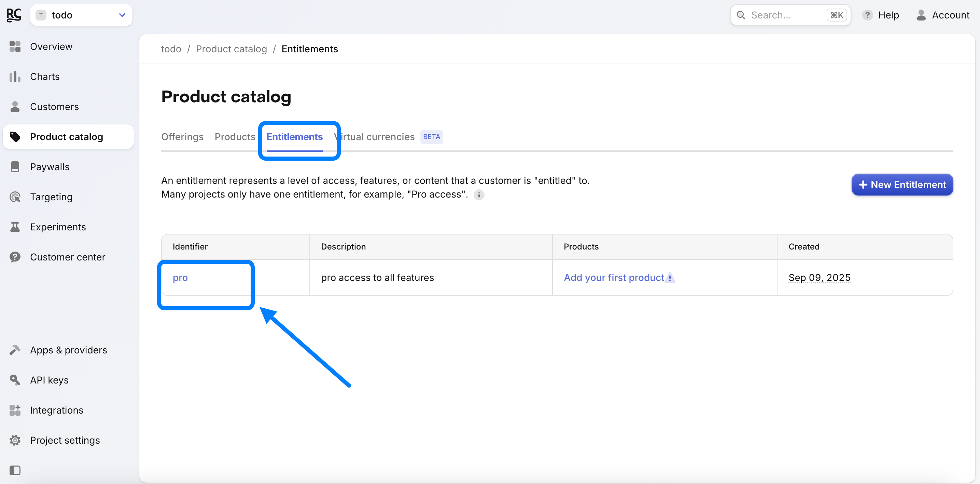Open Project settings gear

tap(15, 440)
